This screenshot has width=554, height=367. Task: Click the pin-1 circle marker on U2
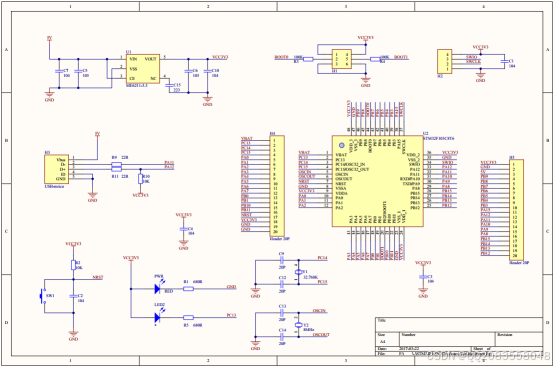coord(341,145)
